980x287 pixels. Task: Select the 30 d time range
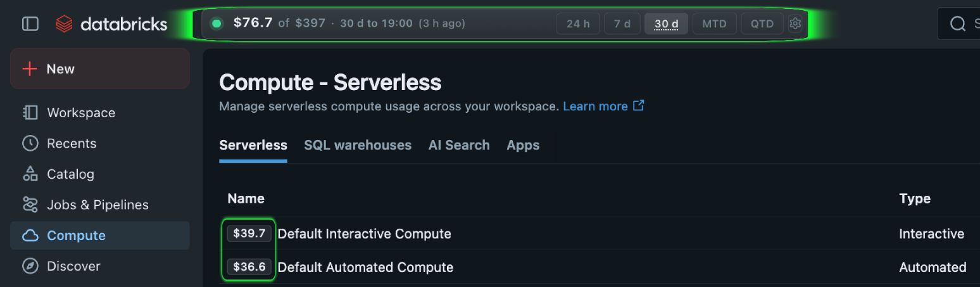point(667,24)
